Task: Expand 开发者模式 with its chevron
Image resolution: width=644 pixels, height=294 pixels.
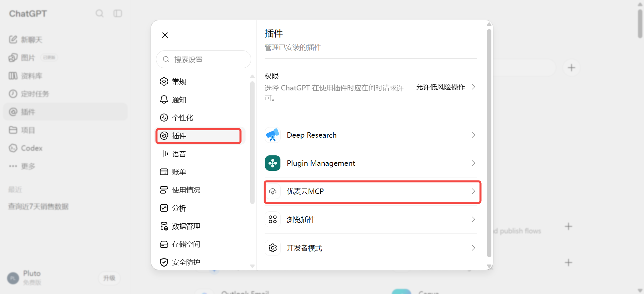Action: tap(473, 248)
